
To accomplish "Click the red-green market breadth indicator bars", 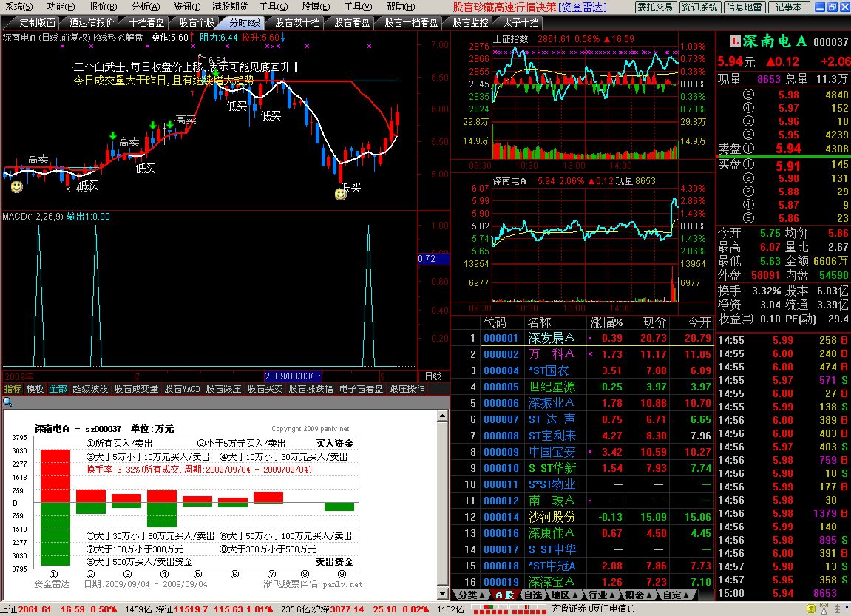I will (x=509, y=609).
